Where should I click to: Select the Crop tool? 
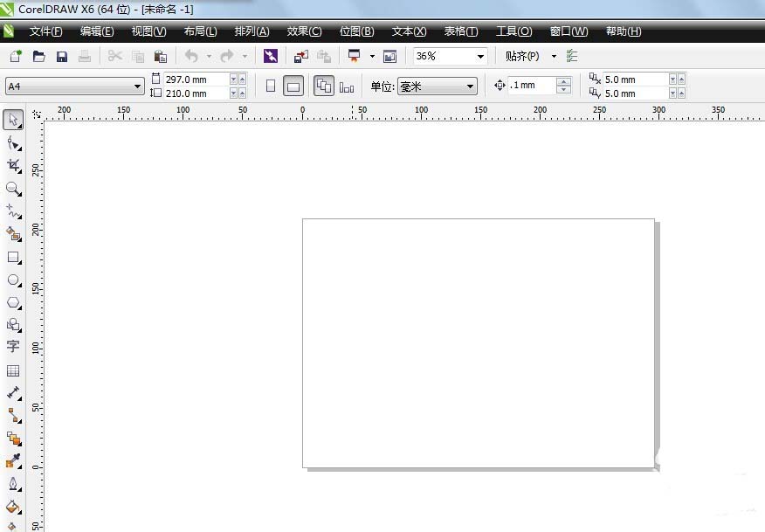tap(13, 164)
